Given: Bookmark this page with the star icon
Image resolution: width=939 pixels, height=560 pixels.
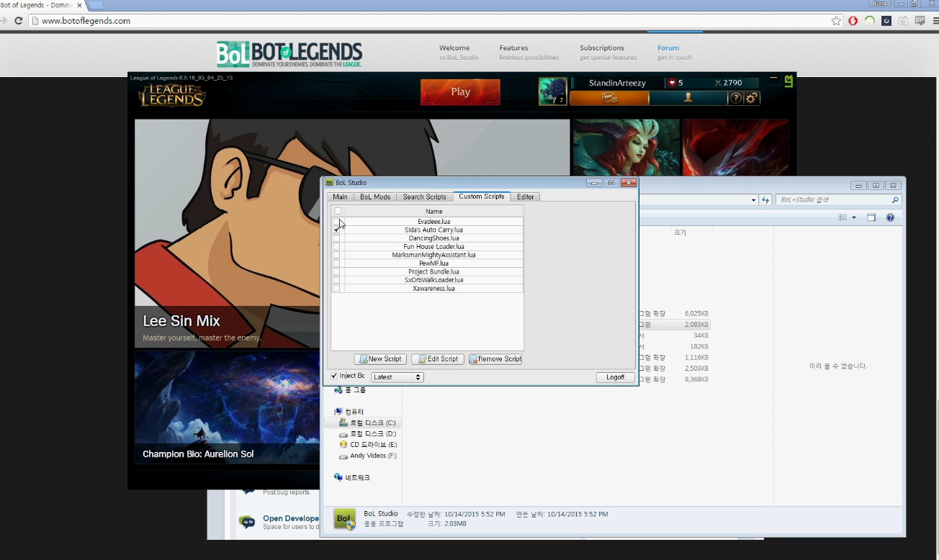Looking at the screenshot, I should click(836, 21).
